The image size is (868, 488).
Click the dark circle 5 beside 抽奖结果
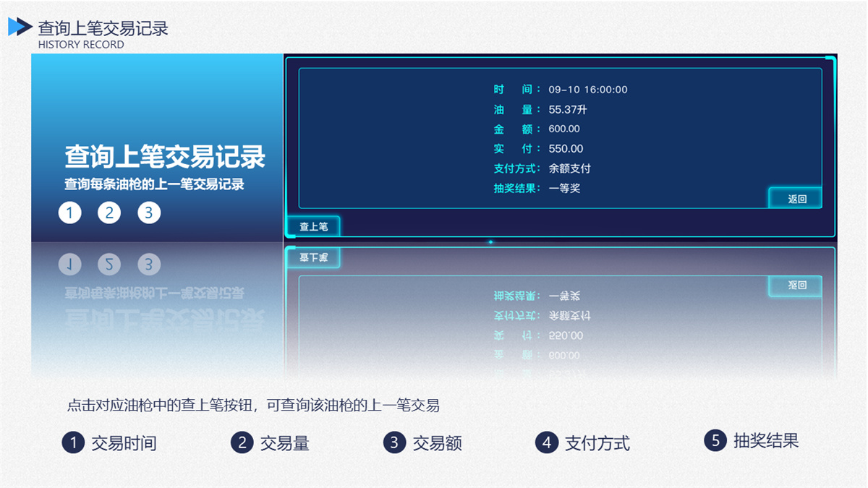tap(715, 440)
